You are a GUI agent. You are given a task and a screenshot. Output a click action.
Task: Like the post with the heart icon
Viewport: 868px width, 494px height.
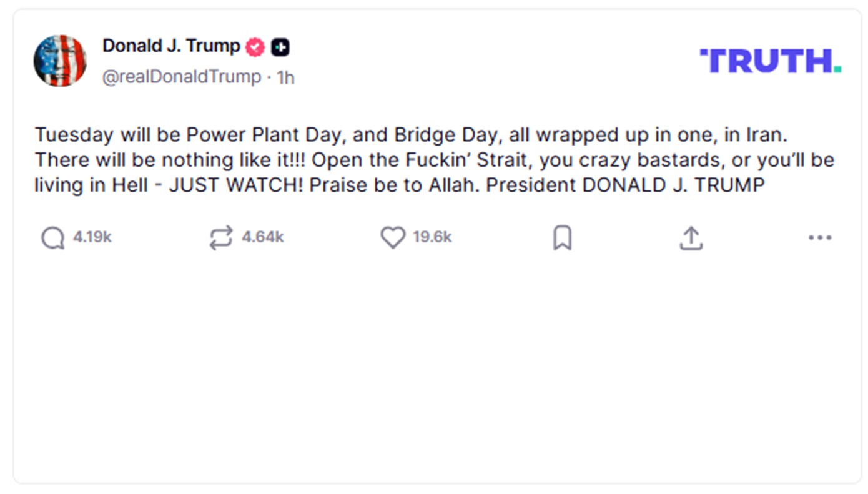(x=393, y=238)
